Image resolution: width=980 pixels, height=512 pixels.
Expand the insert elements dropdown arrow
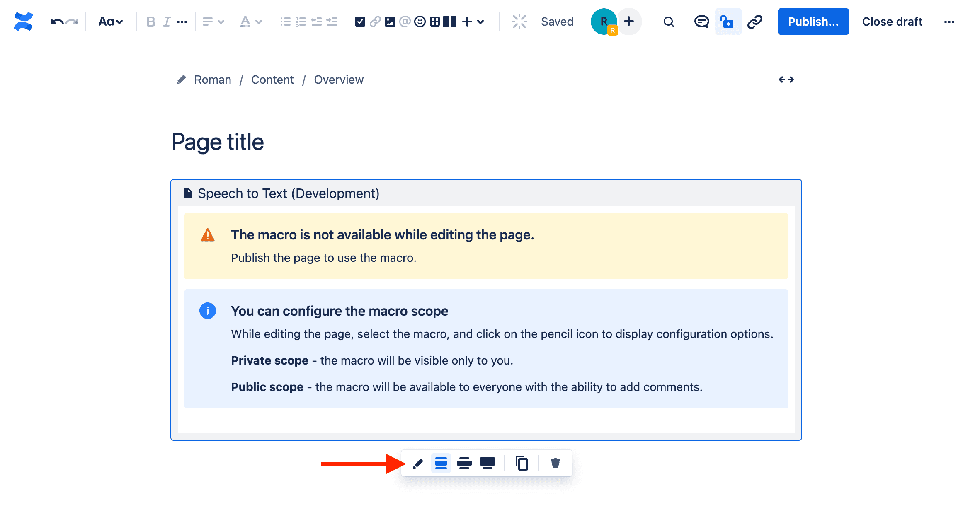[480, 22]
